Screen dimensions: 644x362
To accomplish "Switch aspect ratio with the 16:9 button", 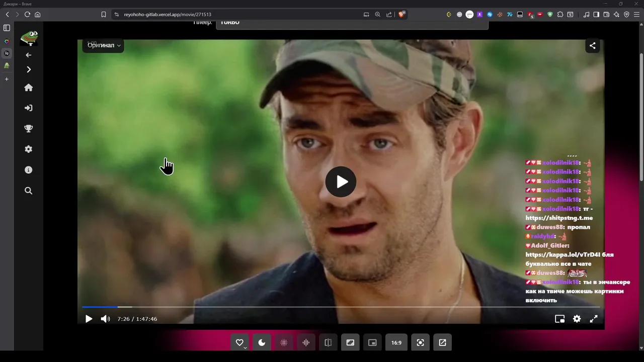I will coord(396,342).
